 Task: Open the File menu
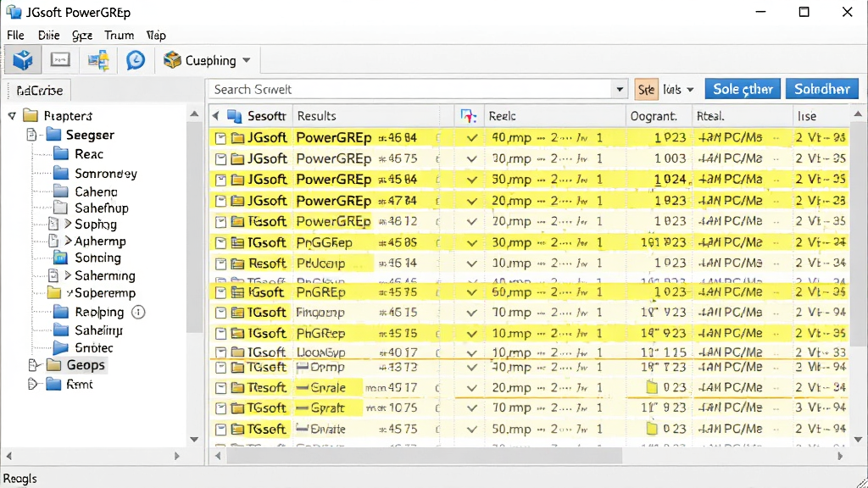coord(15,36)
